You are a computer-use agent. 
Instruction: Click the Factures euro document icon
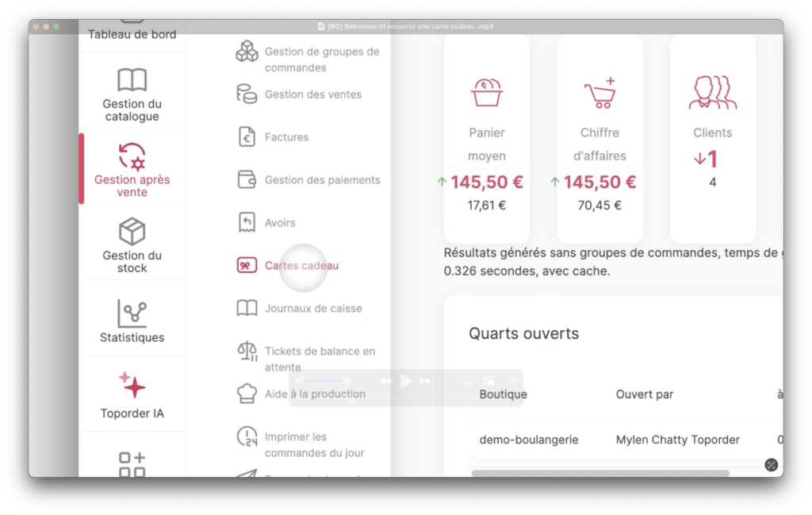[247, 136]
